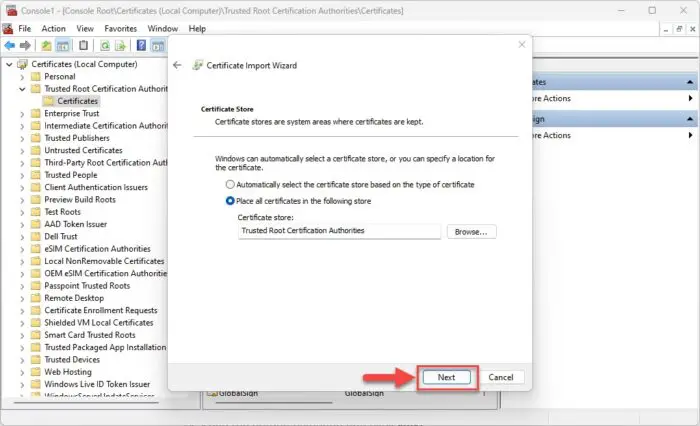Image resolution: width=700 pixels, height=426 pixels.
Task: Select Place all certificates in the following store
Action: pos(230,200)
